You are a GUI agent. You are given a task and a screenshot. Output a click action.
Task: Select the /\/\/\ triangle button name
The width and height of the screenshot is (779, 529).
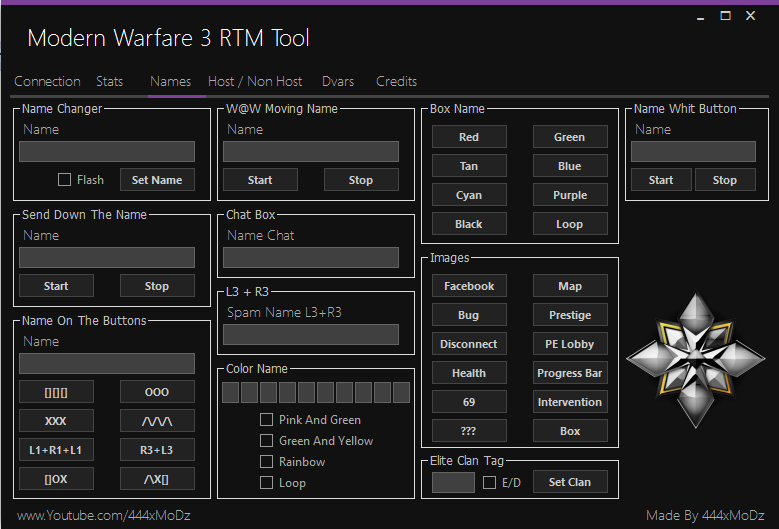coord(157,421)
